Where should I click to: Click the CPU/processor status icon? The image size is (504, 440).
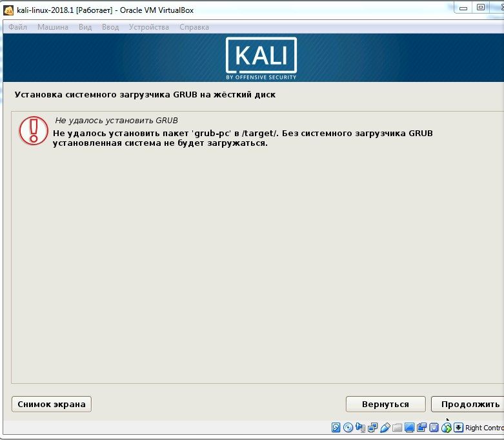point(434,428)
